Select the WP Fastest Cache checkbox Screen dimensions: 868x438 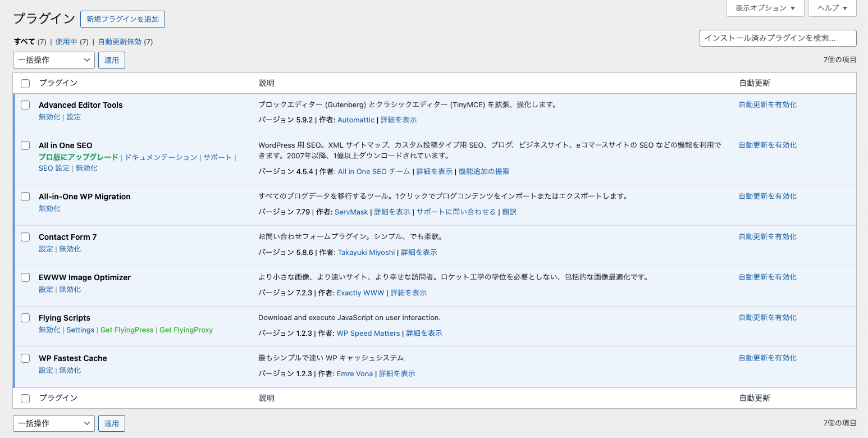[25, 358]
